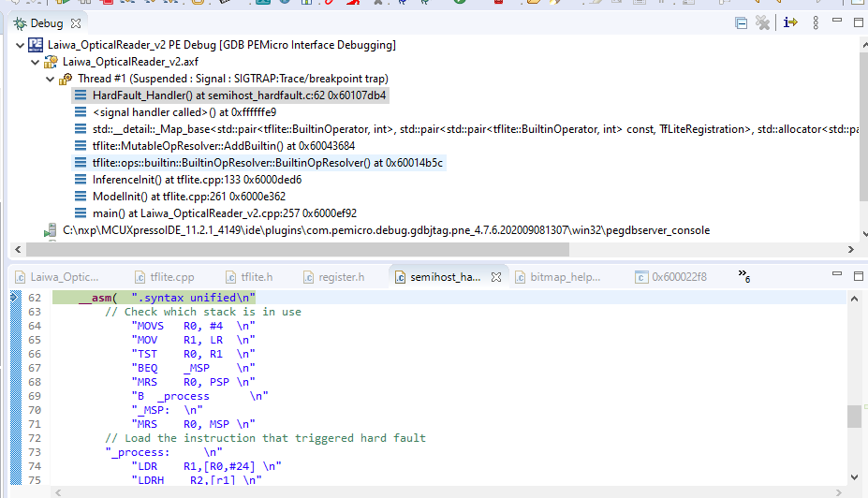Image resolution: width=868 pixels, height=498 pixels.
Task: Select the HardFault_Handler() stack frame
Action: pyautogui.click(x=239, y=95)
